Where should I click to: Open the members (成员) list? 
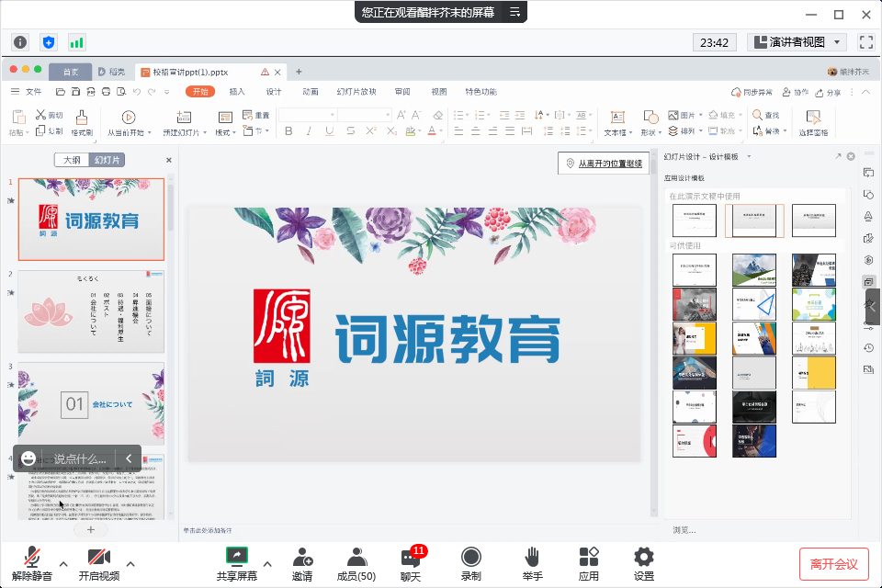click(356, 562)
